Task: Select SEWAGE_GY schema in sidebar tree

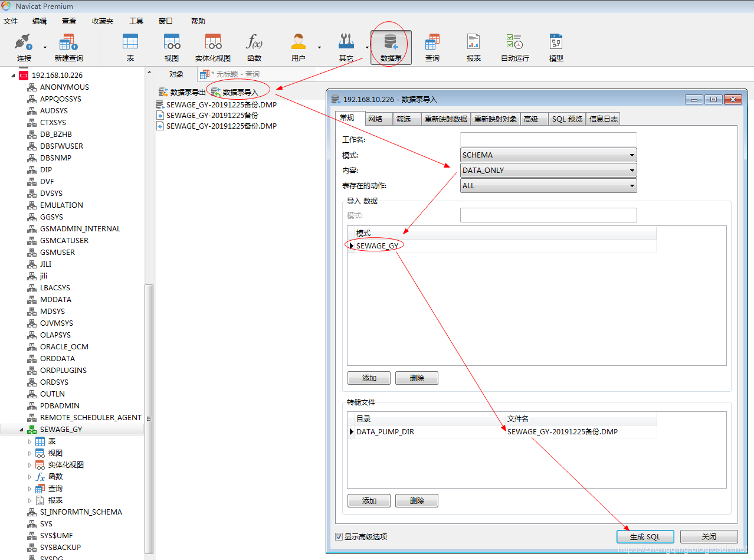Action: pyautogui.click(x=61, y=429)
